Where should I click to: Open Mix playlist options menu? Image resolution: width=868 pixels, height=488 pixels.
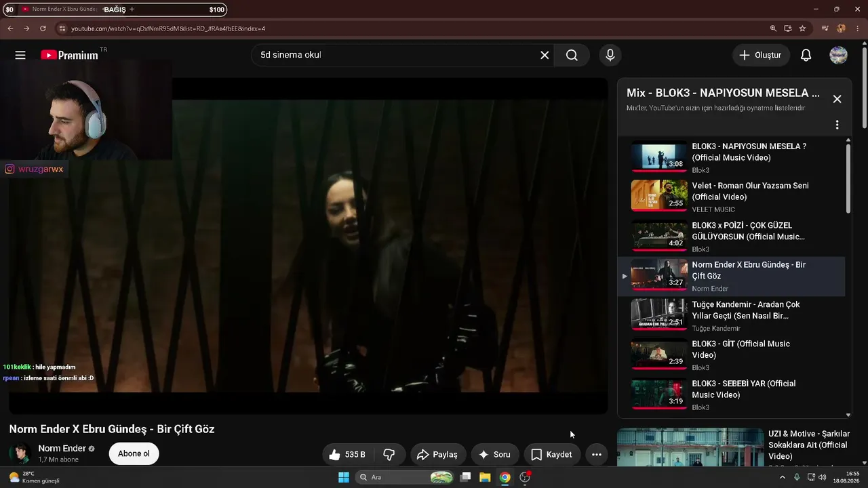[837, 125]
